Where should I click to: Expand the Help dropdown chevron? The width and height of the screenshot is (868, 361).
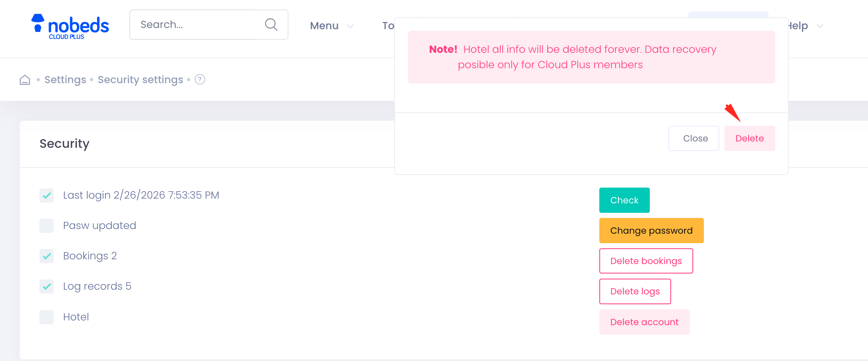819,26
